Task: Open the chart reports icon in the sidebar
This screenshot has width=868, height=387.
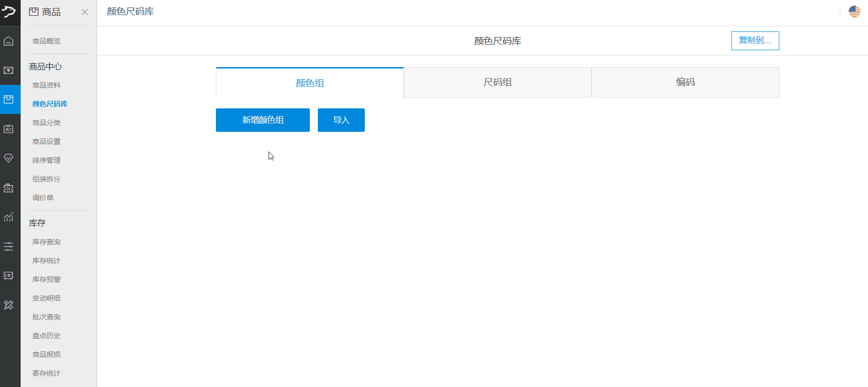Action: (x=8, y=217)
